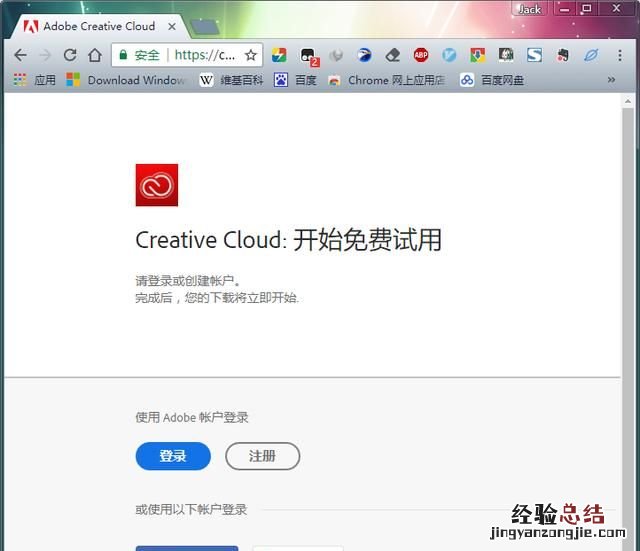Click the 完成后 download notice text
Image resolution: width=640 pixels, height=551 pixels.
point(217,298)
